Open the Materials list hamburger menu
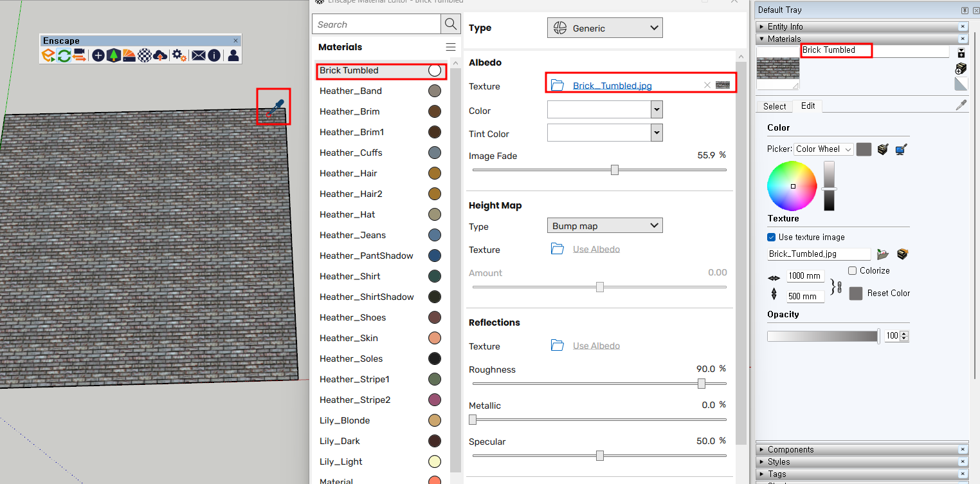Screen dimensions: 980x484 451,47
